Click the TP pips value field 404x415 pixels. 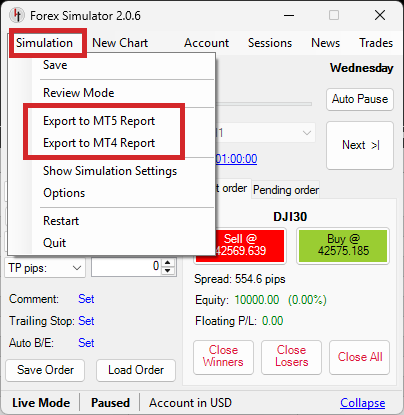click(127, 267)
